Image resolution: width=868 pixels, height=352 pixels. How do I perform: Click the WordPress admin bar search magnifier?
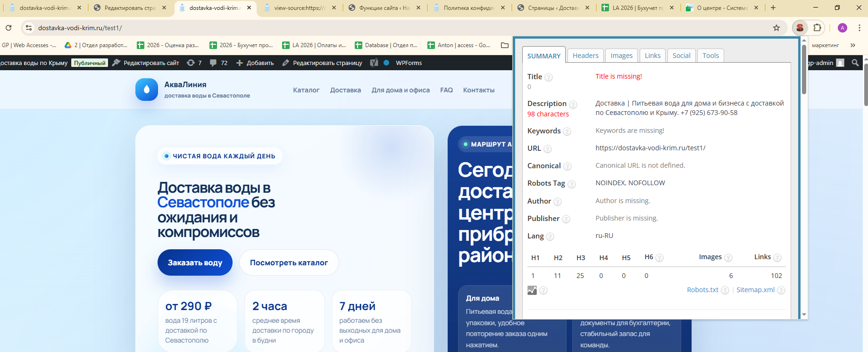click(855, 63)
